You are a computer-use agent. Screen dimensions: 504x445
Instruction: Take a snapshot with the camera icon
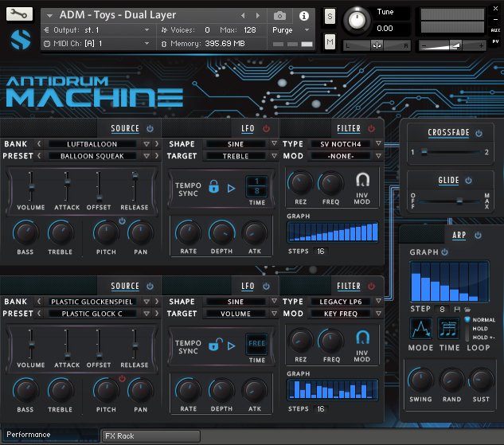click(279, 15)
